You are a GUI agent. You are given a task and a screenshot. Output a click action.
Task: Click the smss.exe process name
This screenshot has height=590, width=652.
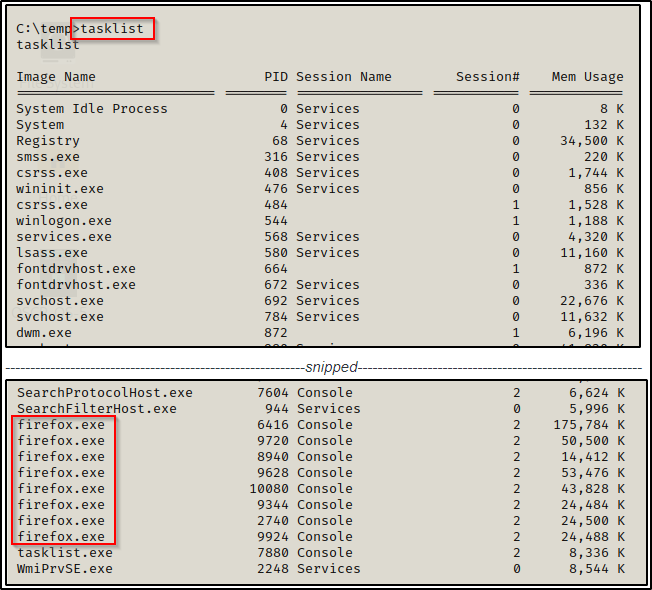pos(48,157)
